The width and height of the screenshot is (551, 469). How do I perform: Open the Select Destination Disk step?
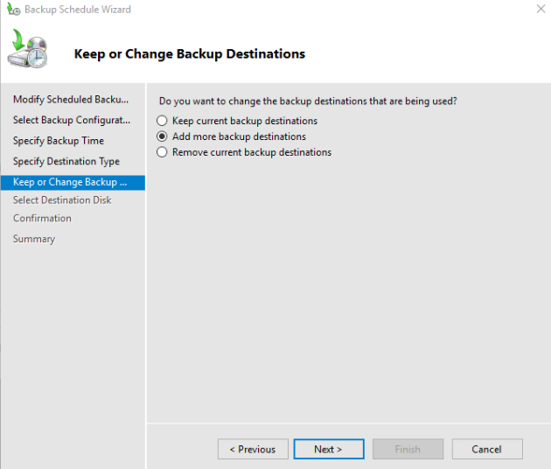62,200
